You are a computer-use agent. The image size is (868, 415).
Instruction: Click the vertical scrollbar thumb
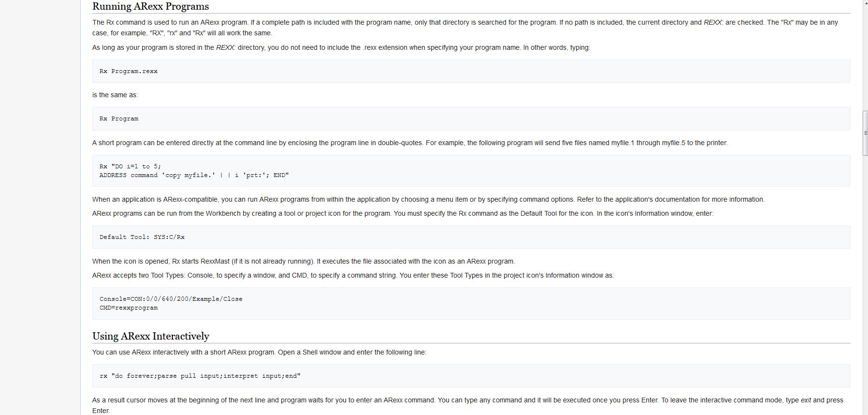tap(865, 133)
